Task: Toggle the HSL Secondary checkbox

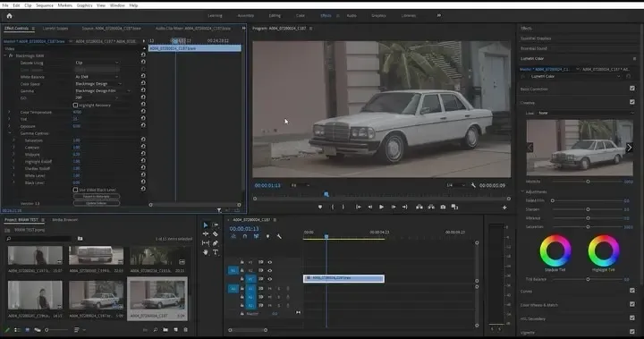Action: click(x=632, y=318)
